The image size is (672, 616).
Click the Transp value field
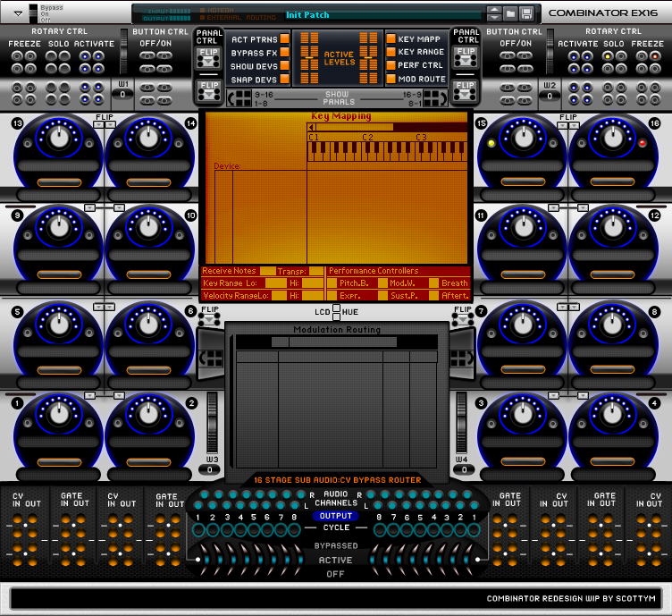pyautogui.click(x=316, y=271)
